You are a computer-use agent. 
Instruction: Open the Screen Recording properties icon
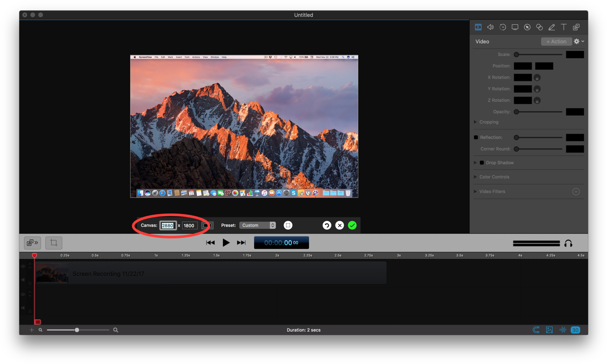click(515, 27)
